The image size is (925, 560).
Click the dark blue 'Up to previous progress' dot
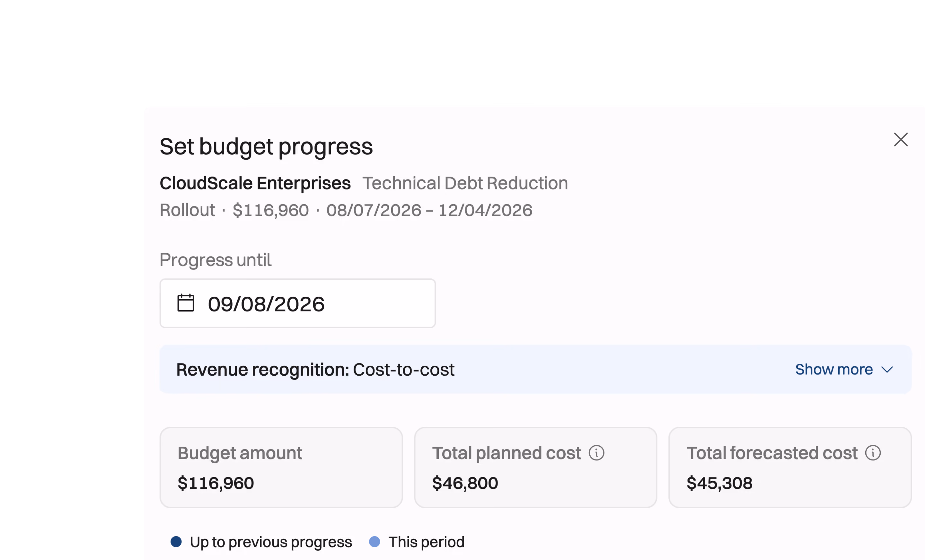tap(176, 542)
